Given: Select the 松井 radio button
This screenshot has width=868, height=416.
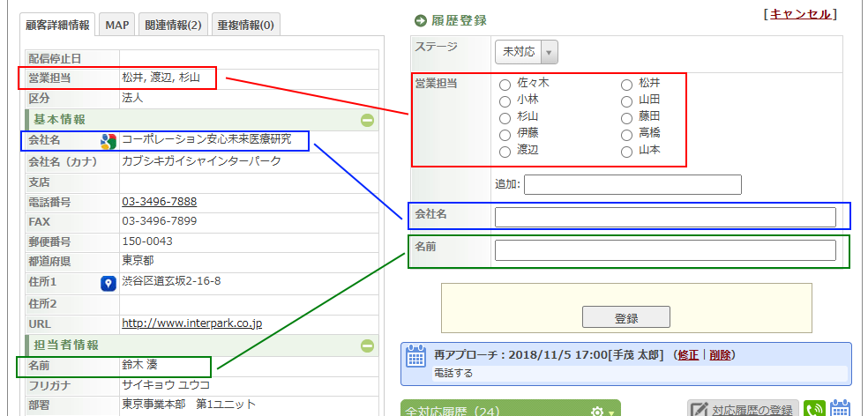Looking at the screenshot, I should coord(626,85).
